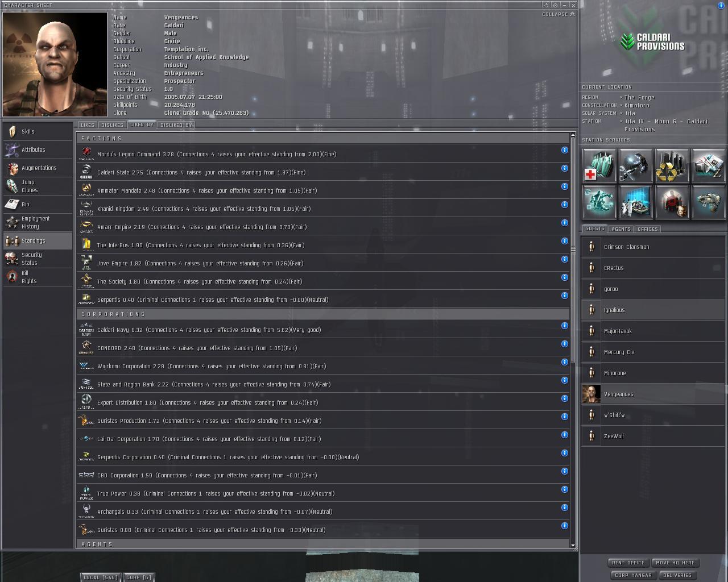This screenshot has width=728, height=582.
Task: Click the Rent Office button
Action: [628, 563]
